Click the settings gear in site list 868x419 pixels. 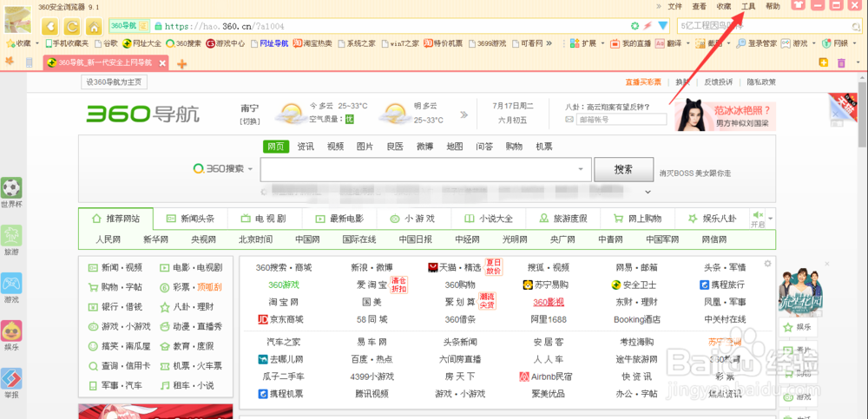click(x=767, y=264)
